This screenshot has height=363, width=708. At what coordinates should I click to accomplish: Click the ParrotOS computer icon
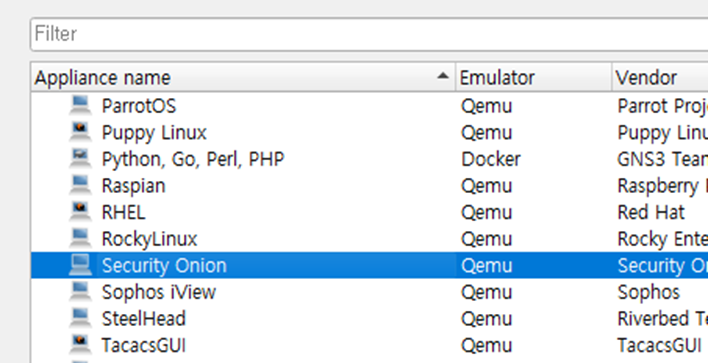80,106
